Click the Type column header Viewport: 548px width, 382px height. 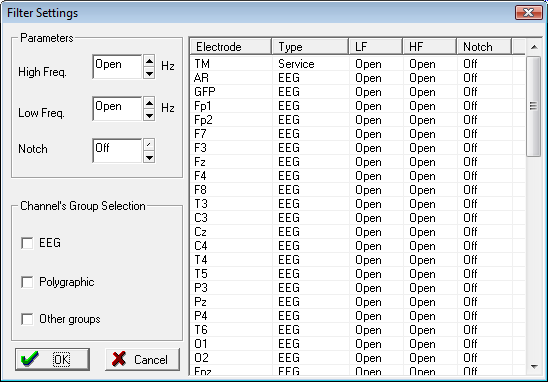[310, 46]
